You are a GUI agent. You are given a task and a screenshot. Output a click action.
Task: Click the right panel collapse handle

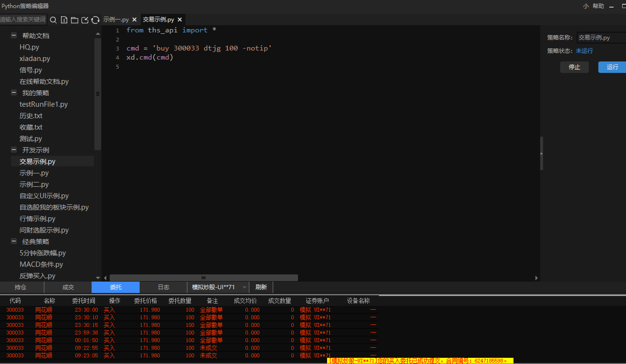click(x=542, y=153)
